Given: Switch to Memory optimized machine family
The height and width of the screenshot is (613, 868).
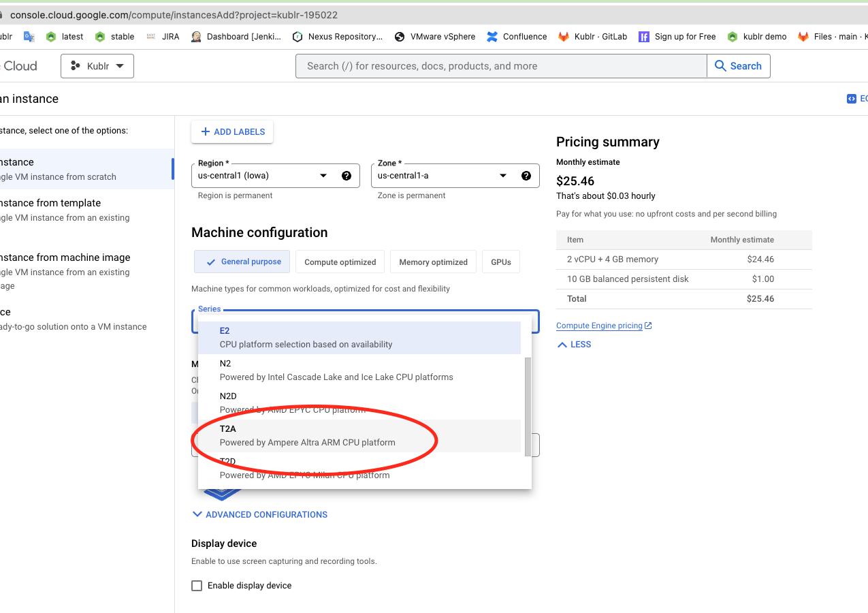Looking at the screenshot, I should (434, 262).
